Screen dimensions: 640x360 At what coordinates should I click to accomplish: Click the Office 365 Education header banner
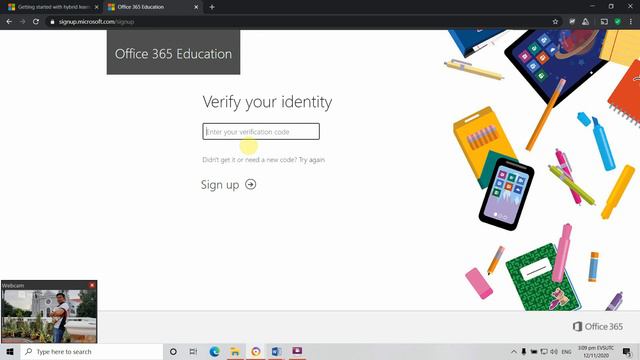[173, 52]
